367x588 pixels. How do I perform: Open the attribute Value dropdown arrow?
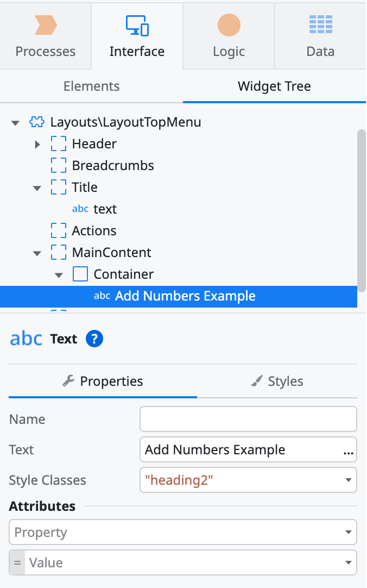click(x=349, y=562)
